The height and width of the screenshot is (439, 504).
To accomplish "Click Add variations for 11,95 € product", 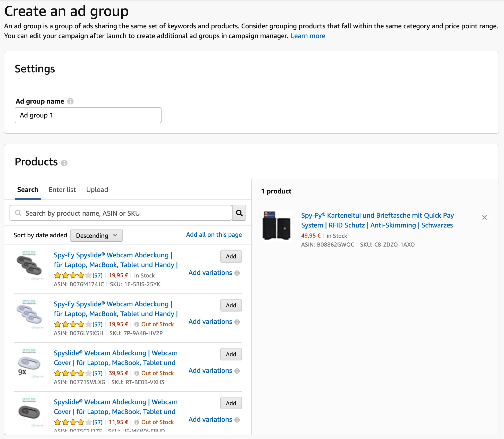I will (x=210, y=419).
